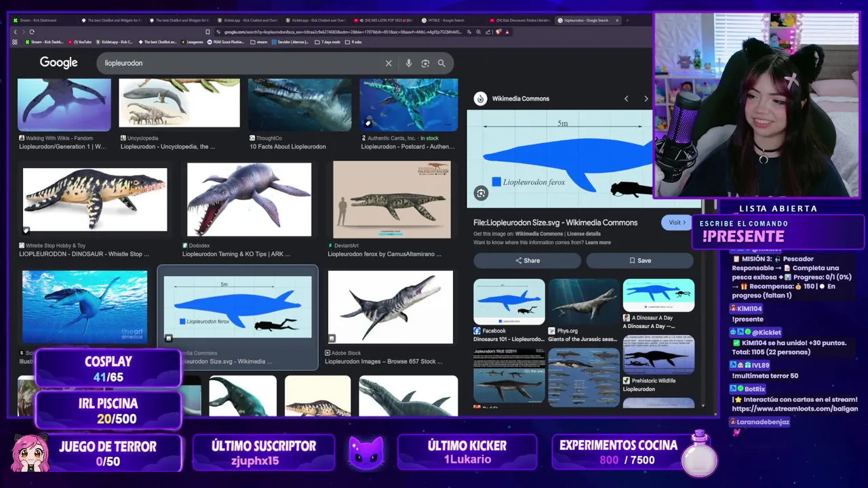This screenshot has height=488, width=868.
Task: Click the browser address bar URL
Action: [342, 32]
